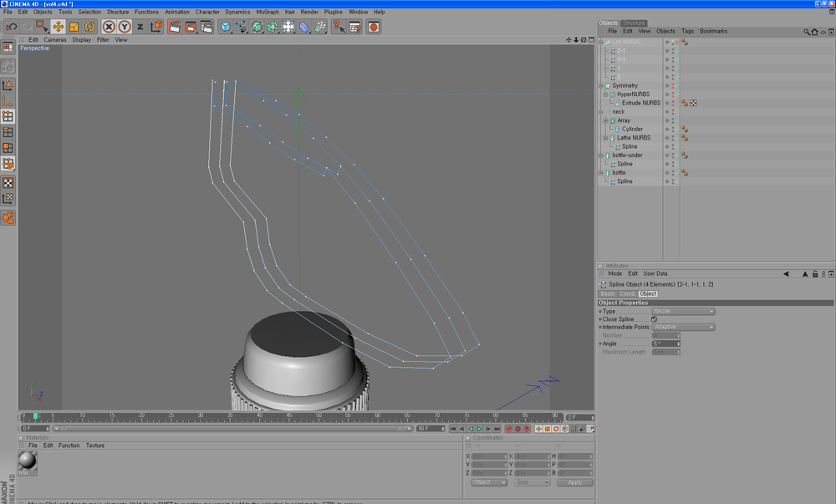Switch to the Coord. attributes tab
This screenshot has width=836, height=504.
tap(627, 293)
